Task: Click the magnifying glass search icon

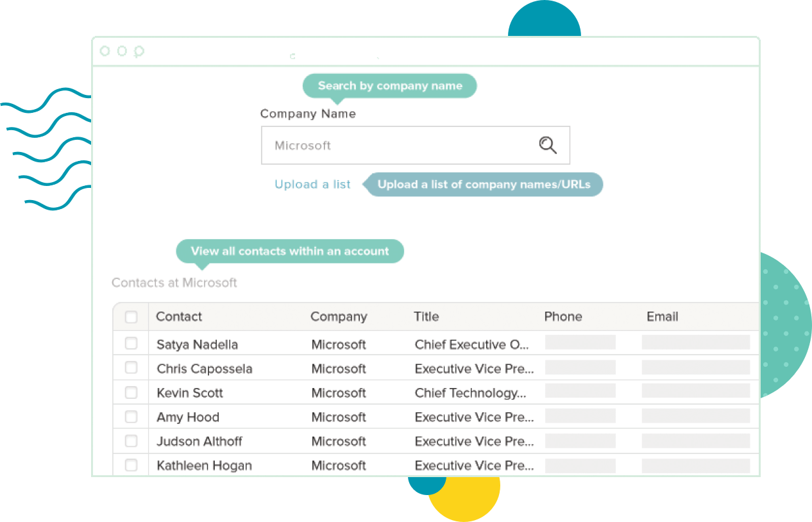Action: (x=547, y=145)
